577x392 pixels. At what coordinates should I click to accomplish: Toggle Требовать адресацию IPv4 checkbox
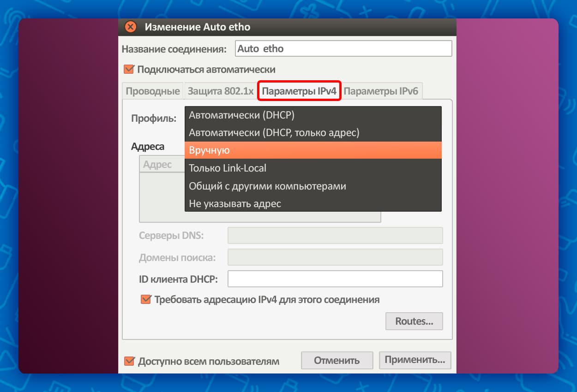146,300
